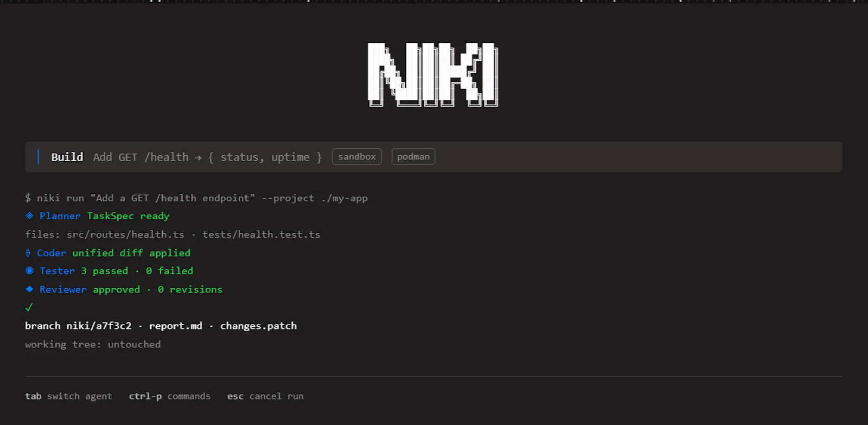Click the Planner diamond icon

tap(29, 215)
